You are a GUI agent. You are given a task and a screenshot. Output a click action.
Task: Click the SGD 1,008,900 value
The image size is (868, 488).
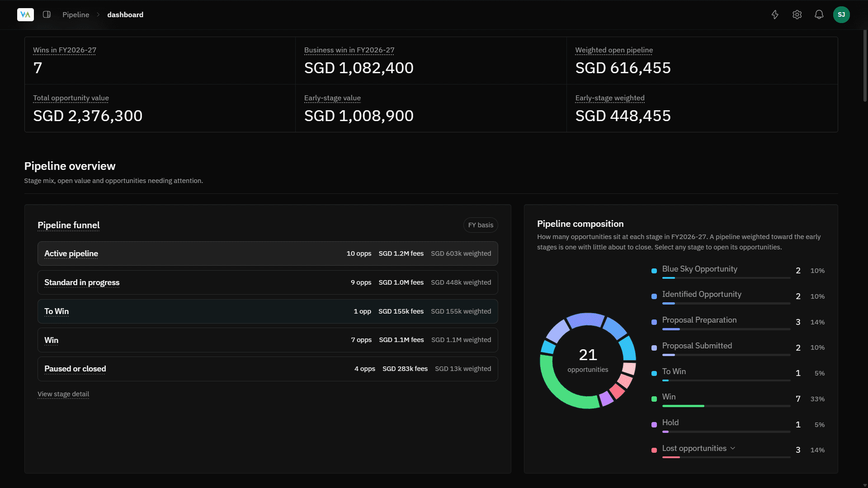(359, 116)
